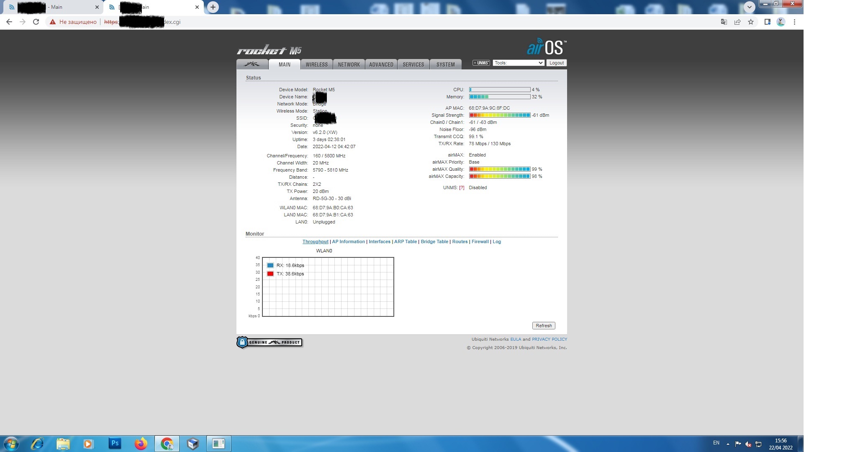This screenshot has height=452, width=868.
Task: View the ARP Table
Action: tap(406, 241)
